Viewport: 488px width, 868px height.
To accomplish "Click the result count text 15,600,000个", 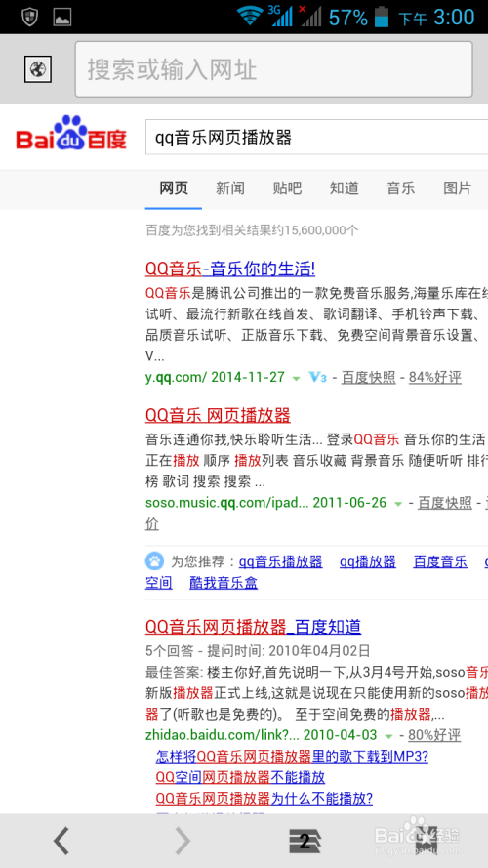I will [x=321, y=230].
